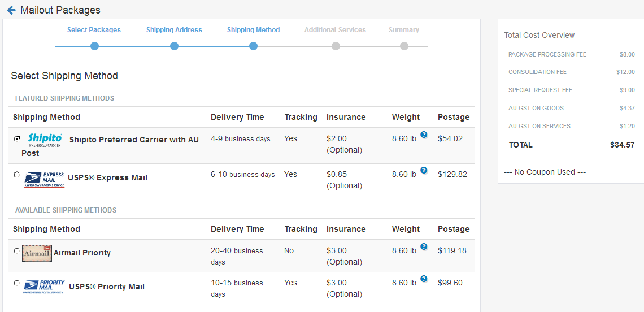Select the Shipito Preferred Carrier radio button
This screenshot has width=644, height=312.
point(16,140)
